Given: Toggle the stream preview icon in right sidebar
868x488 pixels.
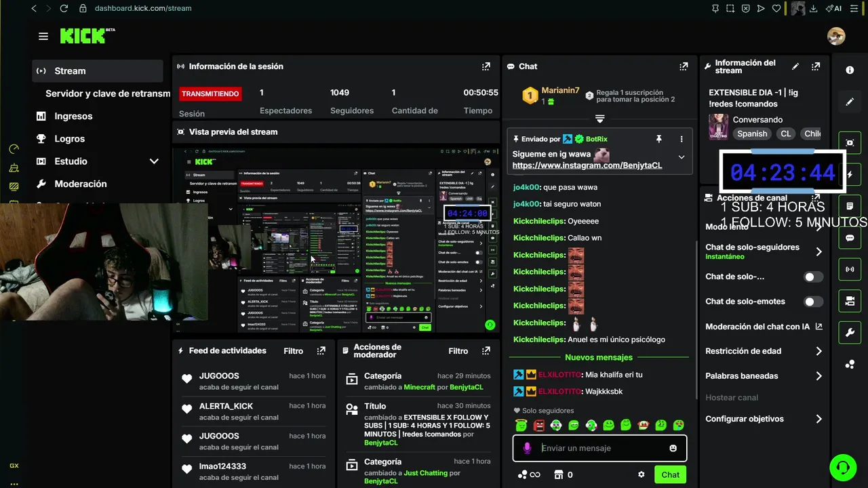Looking at the screenshot, I should coord(850,142).
